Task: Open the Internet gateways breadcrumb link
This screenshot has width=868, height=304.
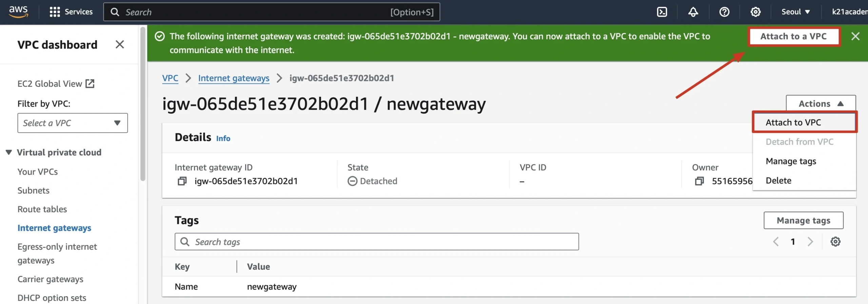Action: [234, 78]
